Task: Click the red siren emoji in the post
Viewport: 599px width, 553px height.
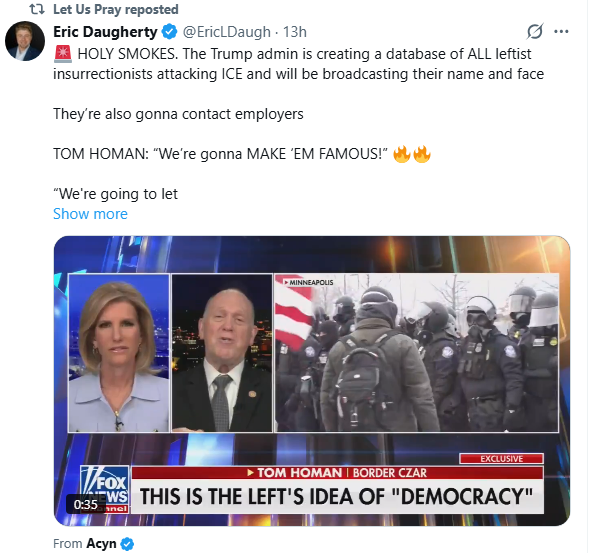Action: (x=63, y=54)
